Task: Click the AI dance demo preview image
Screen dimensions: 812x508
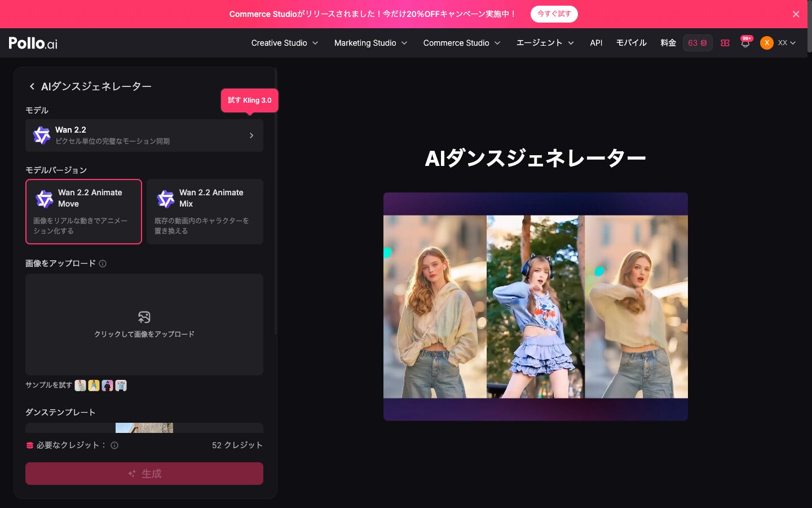Action: pyautogui.click(x=536, y=306)
